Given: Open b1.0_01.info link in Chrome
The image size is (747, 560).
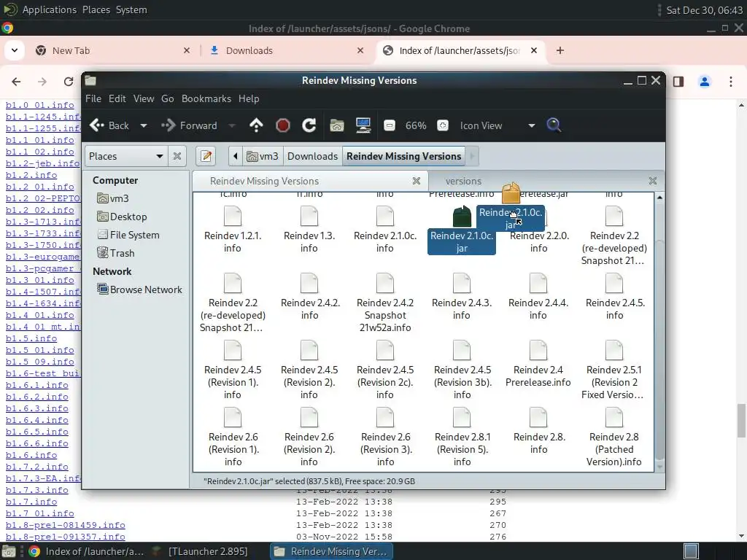Looking at the screenshot, I should [39, 105].
